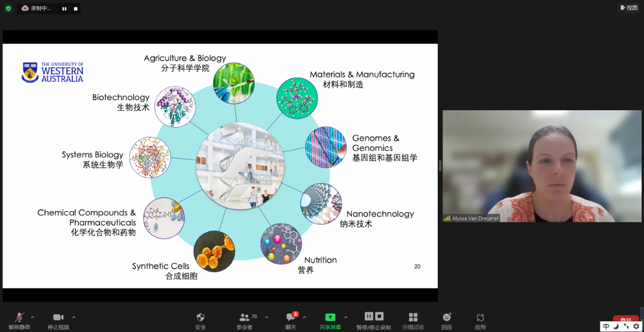
Task: Open the 应用 apps panel
Action: 480,321
